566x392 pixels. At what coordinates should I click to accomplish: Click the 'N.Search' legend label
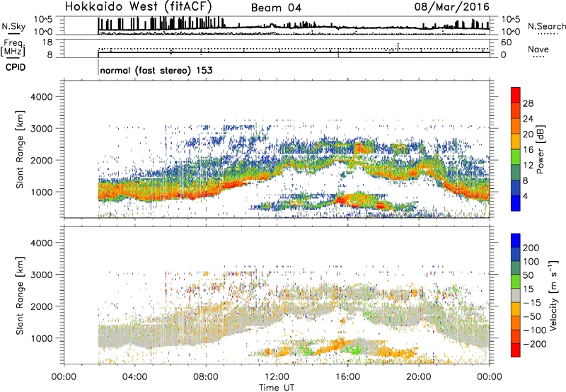point(546,26)
